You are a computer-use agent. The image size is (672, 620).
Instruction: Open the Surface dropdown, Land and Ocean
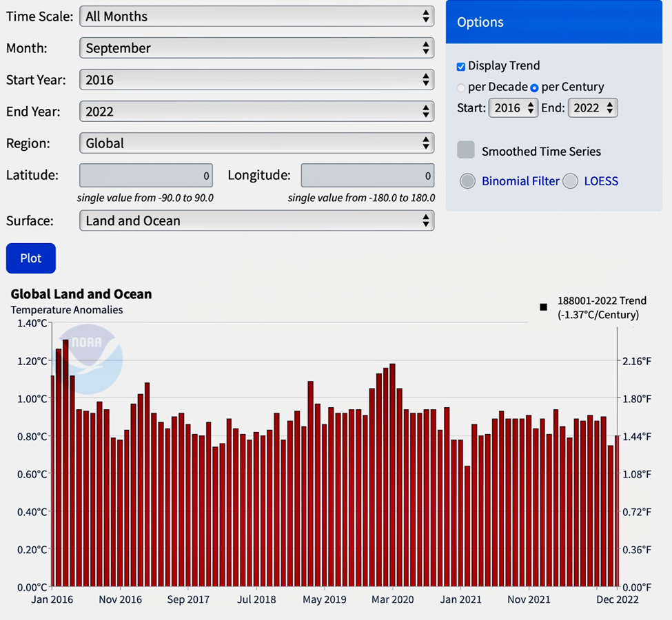[x=256, y=221]
